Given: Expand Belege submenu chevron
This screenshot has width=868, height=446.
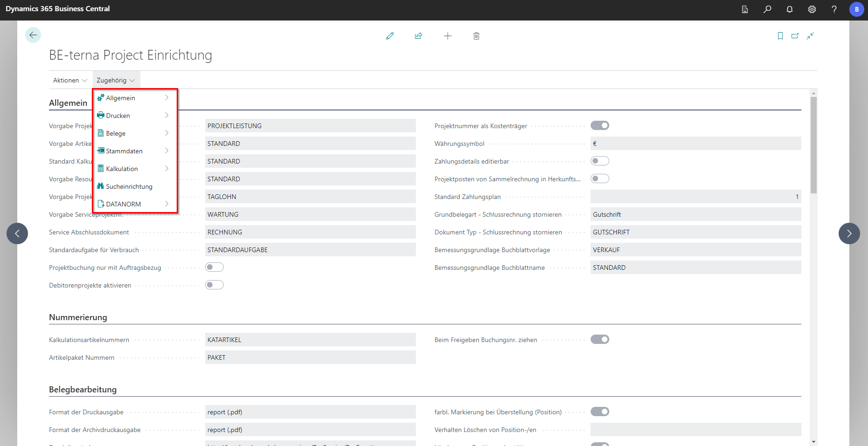Looking at the screenshot, I should point(166,133).
